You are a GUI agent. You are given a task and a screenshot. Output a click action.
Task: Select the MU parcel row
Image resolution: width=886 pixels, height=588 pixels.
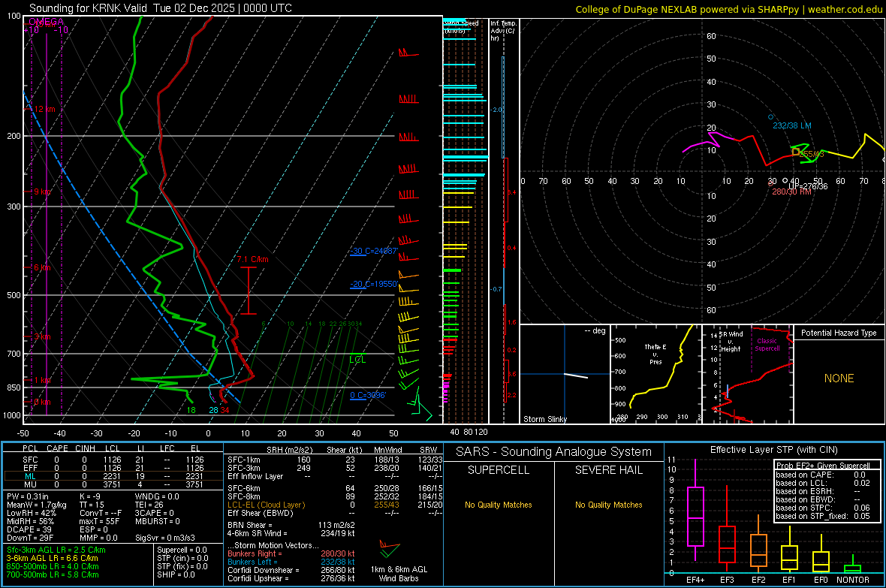(113, 484)
